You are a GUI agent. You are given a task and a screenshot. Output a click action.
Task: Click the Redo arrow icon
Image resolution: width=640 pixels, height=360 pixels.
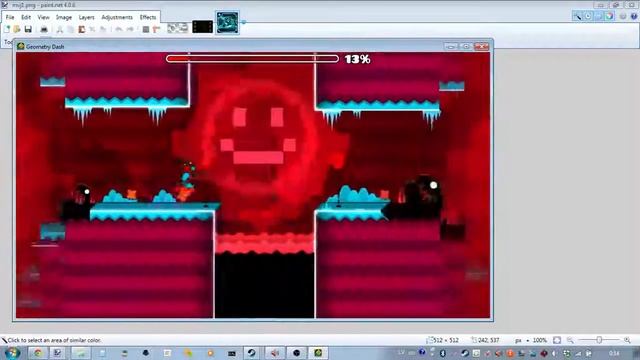pyautogui.click(x=130, y=29)
